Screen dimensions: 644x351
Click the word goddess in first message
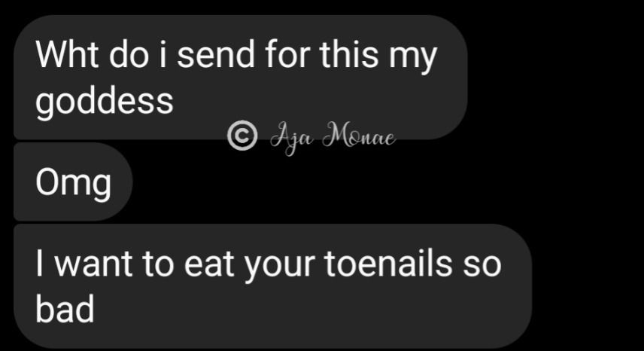(105, 102)
